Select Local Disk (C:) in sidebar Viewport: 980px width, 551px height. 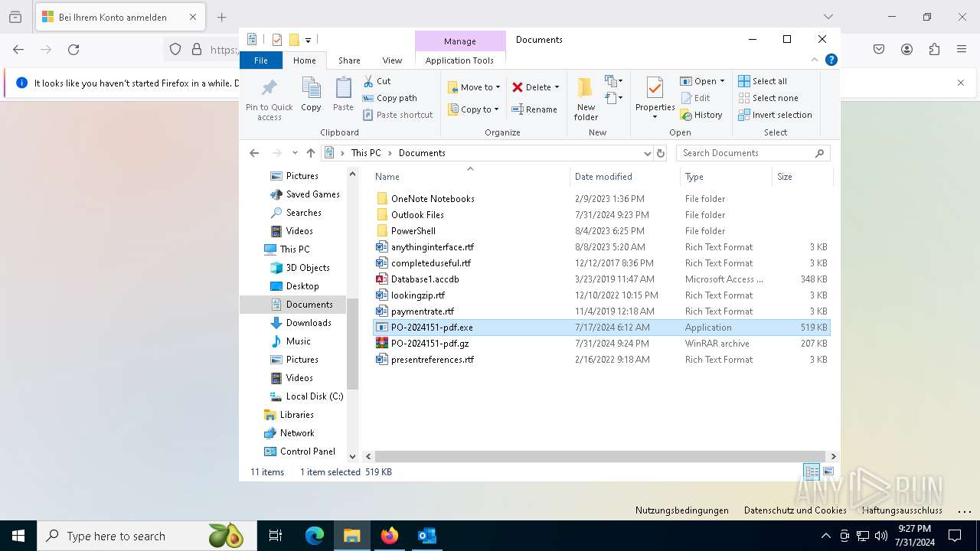click(306, 396)
